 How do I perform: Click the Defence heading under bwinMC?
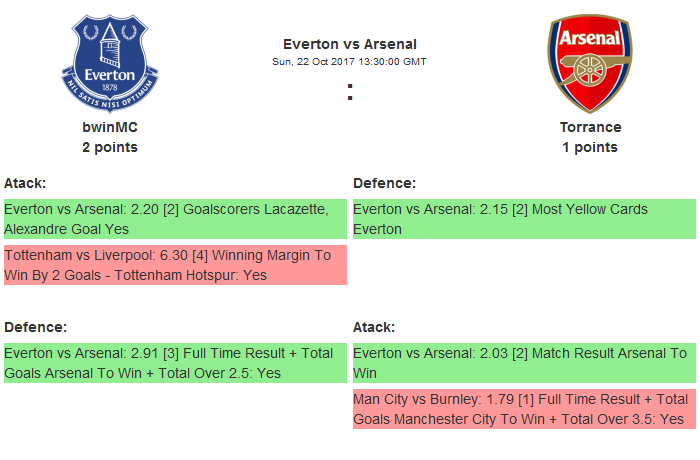tap(36, 327)
